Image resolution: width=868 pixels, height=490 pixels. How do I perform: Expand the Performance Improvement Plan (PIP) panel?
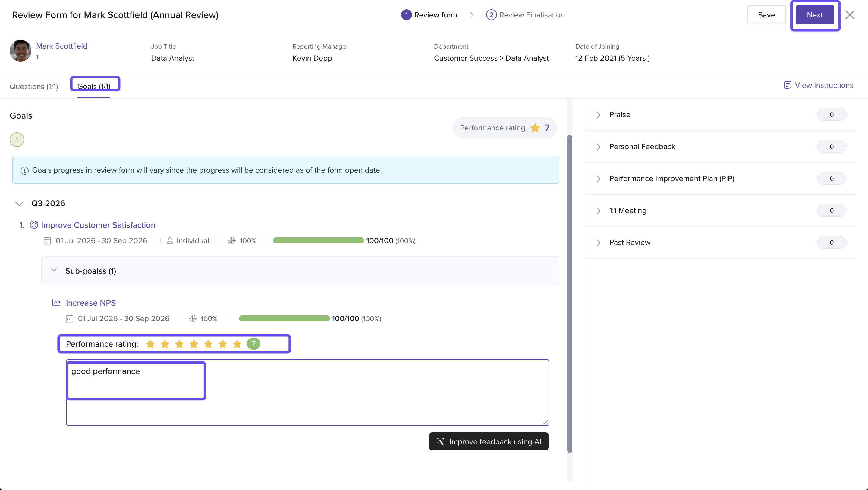click(720, 178)
